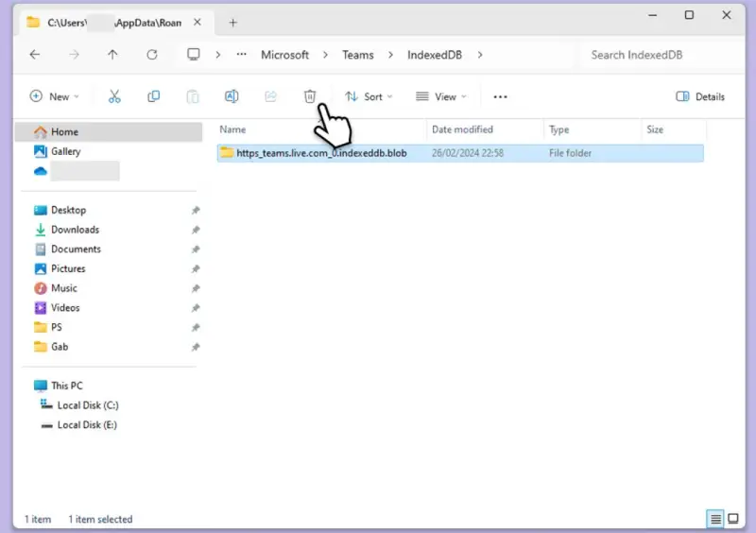This screenshot has width=756, height=533.
Task: Switch to large thumbnails view icon
Action: pyautogui.click(x=733, y=519)
